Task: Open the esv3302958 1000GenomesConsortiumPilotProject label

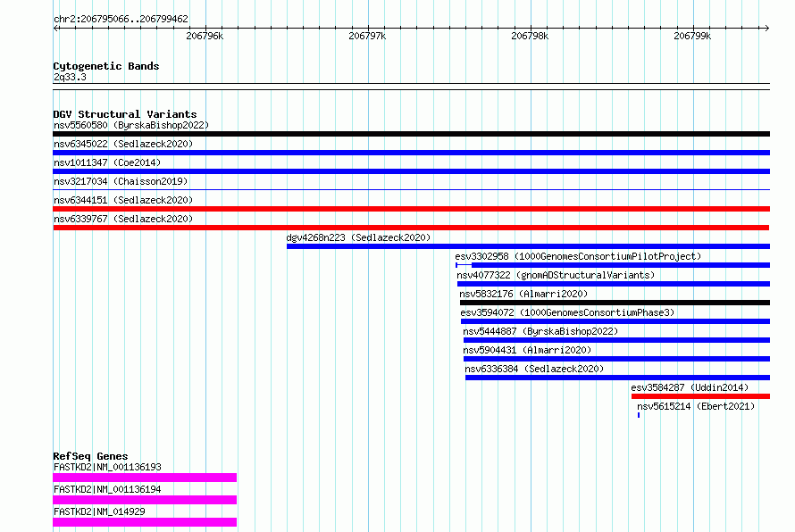Action: 578,256
